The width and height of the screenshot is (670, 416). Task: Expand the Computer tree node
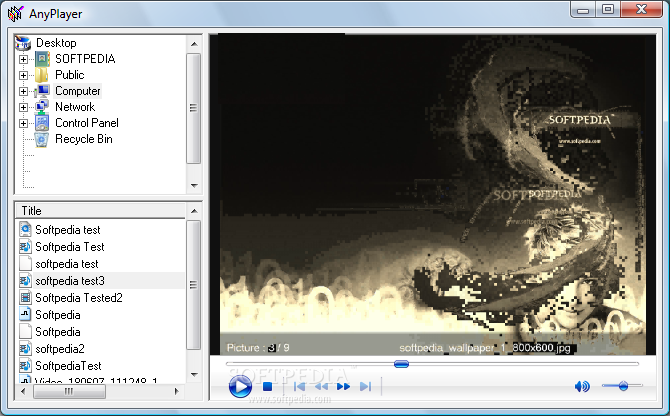(24, 91)
